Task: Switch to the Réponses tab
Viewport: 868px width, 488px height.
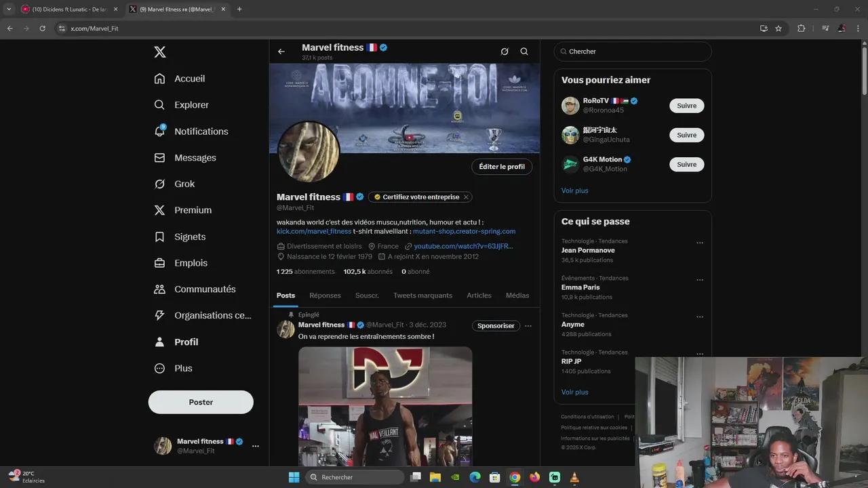Action: click(325, 296)
